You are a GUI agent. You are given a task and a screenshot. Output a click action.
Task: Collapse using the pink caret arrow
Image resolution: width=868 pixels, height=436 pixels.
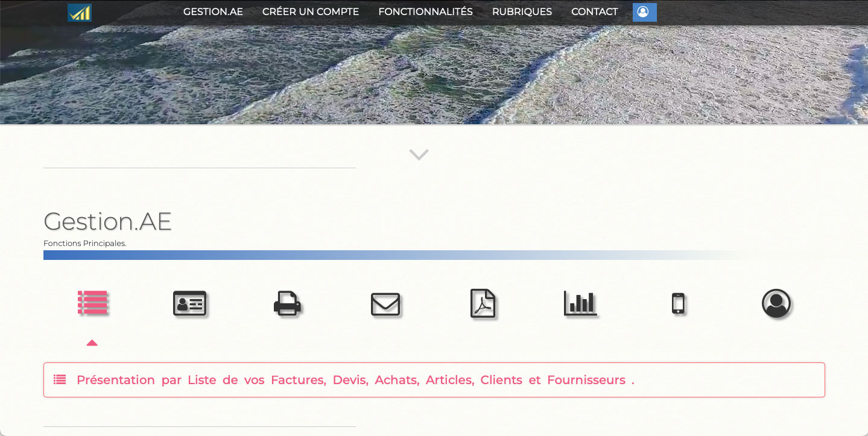click(x=92, y=343)
